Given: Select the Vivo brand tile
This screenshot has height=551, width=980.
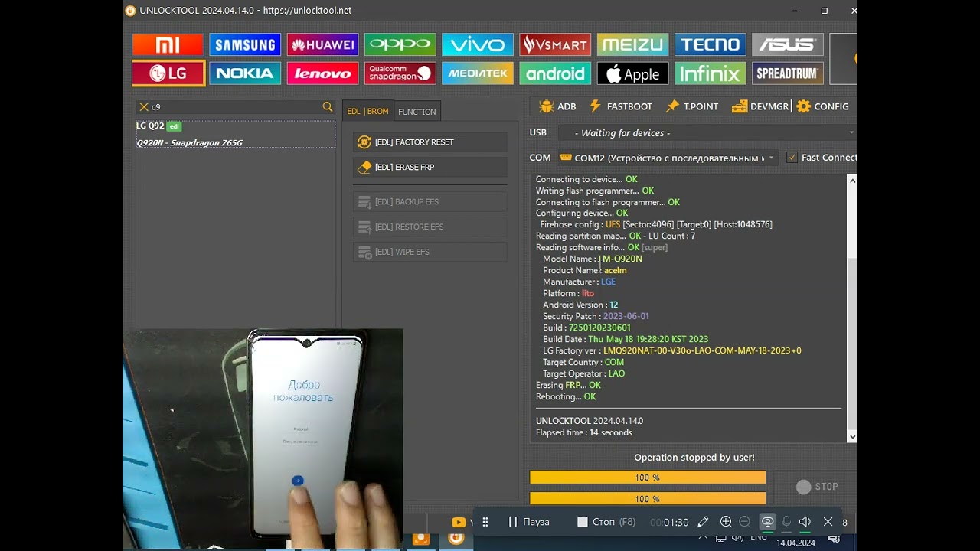Looking at the screenshot, I should tap(478, 44).
